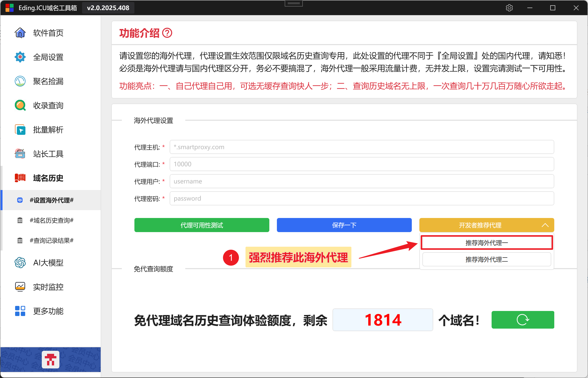Open 批量解析 section
Viewport: 588px width, 378px height.
[x=51, y=130]
